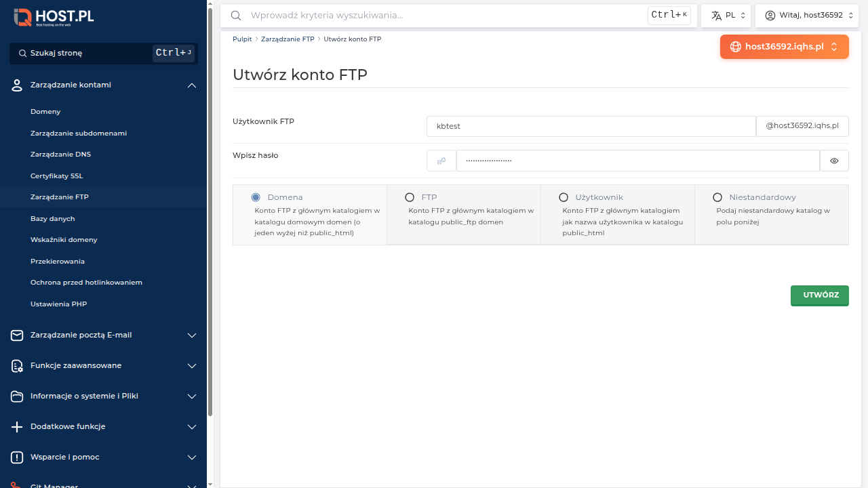Click the plus icon for Dodatkowe funkcje
This screenshot has height=488, width=868.
(x=18, y=426)
